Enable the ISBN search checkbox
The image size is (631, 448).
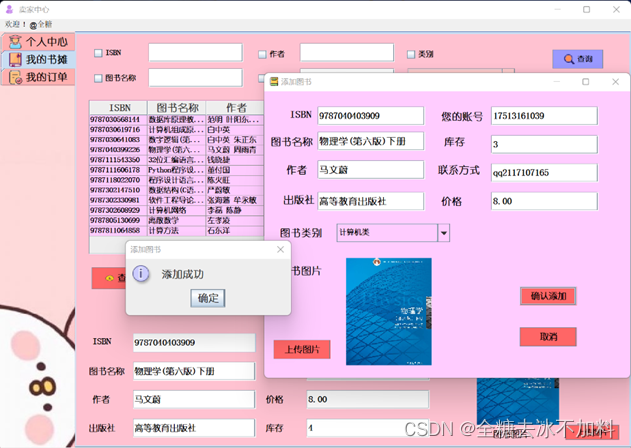tap(98, 53)
